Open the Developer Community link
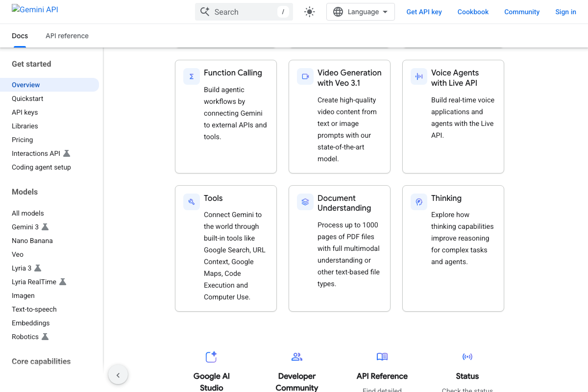Screen dimensions: 588x392 [297, 382]
